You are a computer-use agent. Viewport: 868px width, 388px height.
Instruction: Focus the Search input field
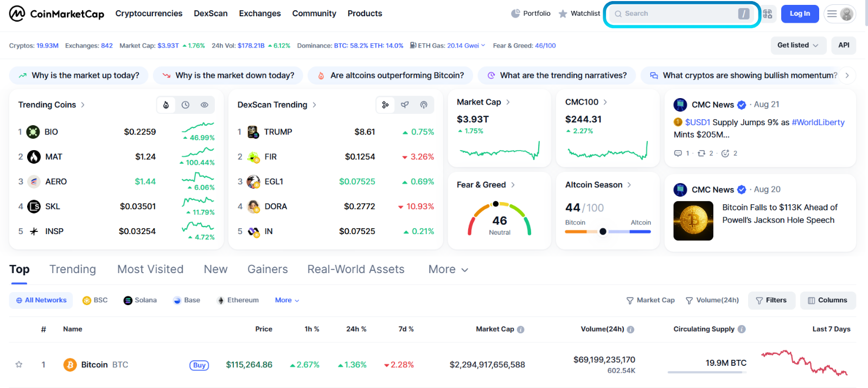(x=681, y=14)
